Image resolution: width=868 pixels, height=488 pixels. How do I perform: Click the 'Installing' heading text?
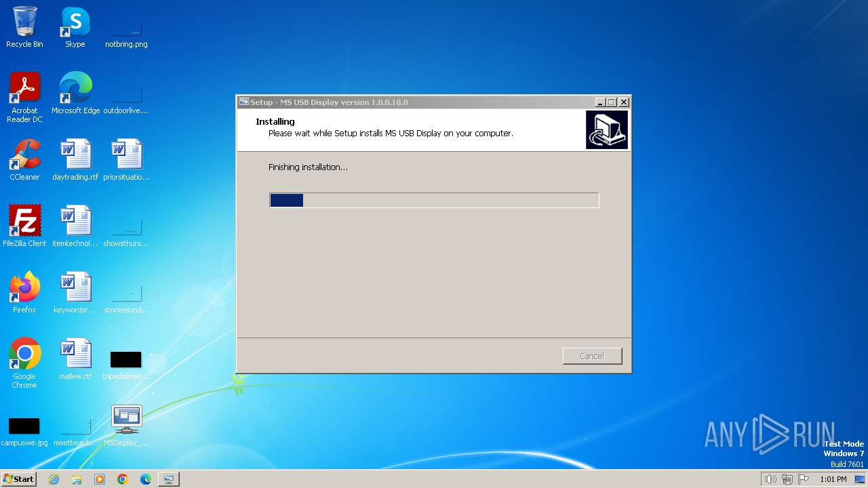275,122
